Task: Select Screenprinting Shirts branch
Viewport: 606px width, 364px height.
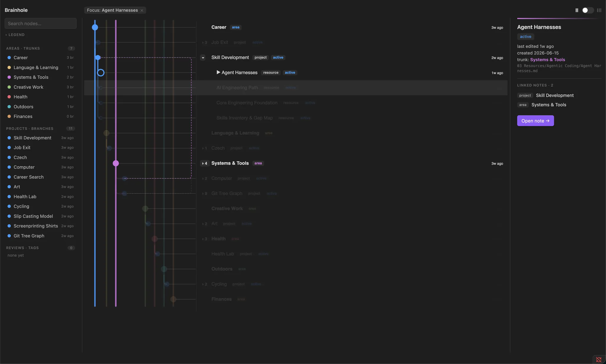Action: pyautogui.click(x=41, y=226)
